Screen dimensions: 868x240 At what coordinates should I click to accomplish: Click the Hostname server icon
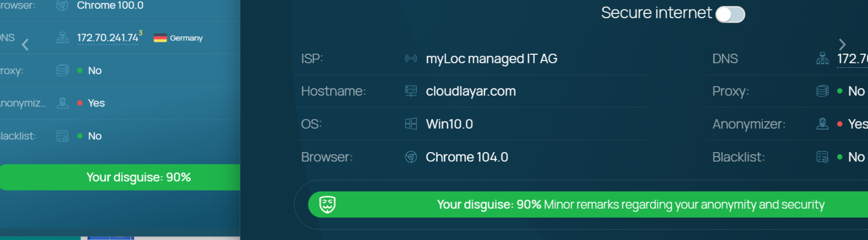pyautogui.click(x=411, y=91)
